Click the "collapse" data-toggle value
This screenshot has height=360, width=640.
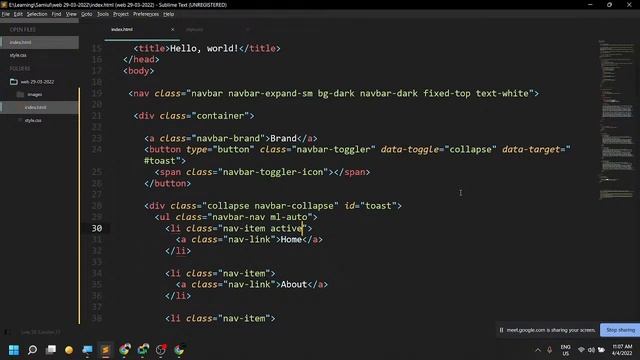(x=471, y=149)
